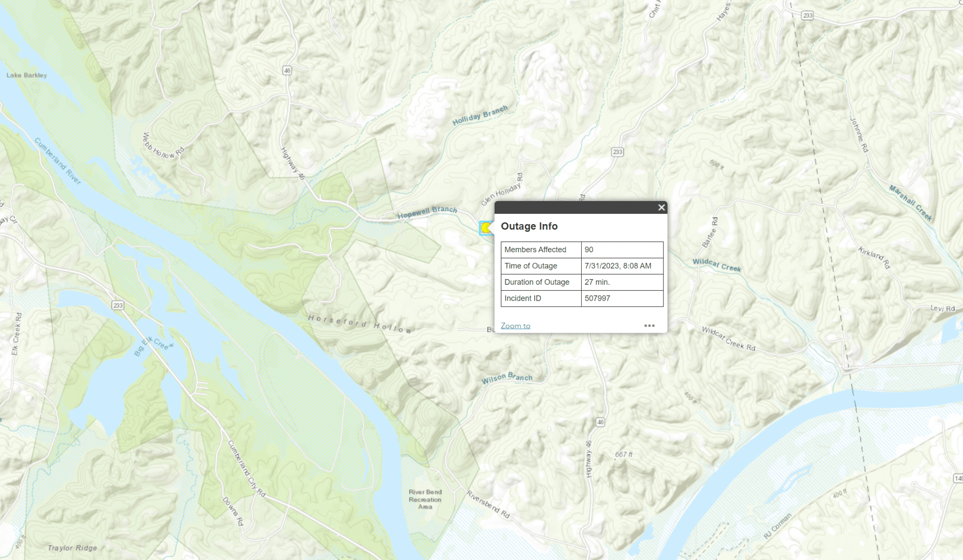The image size is (963, 560).
Task: Click the Traylor Ridge label
Action: point(72,548)
